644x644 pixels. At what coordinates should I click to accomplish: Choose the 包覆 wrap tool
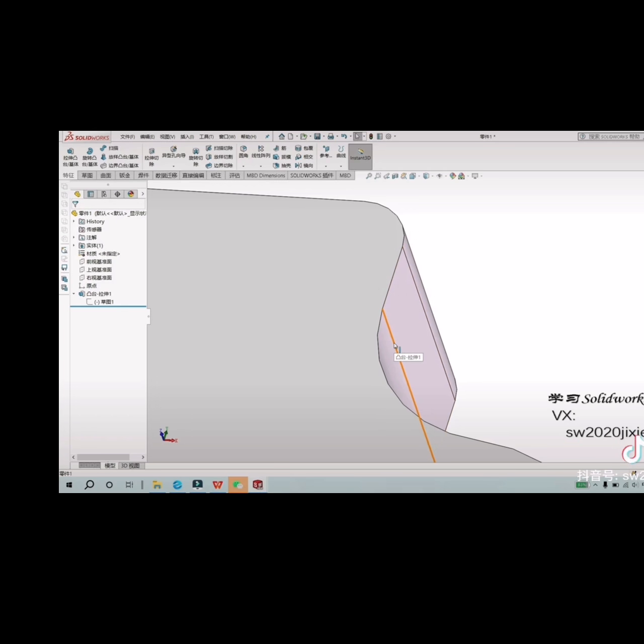(304, 148)
